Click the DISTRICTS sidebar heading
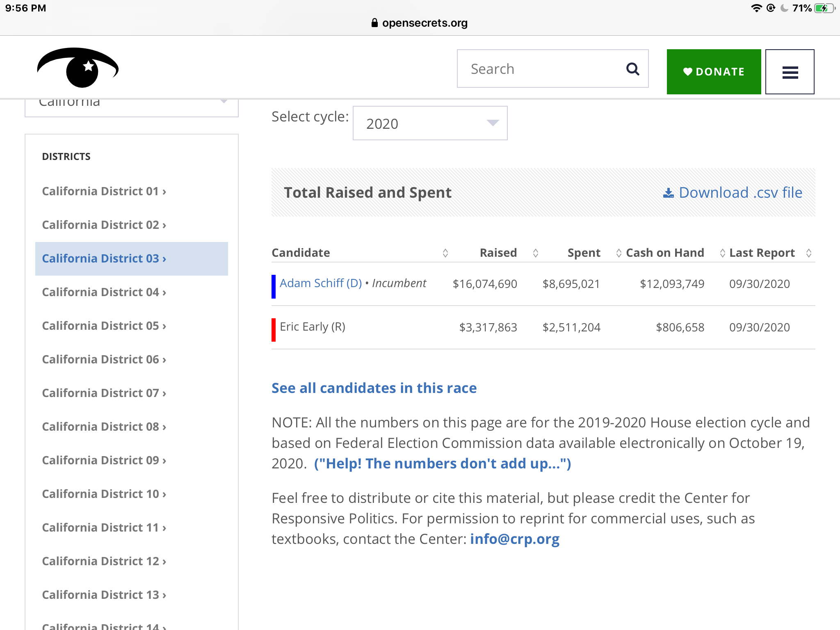The width and height of the screenshot is (840, 630). click(66, 157)
